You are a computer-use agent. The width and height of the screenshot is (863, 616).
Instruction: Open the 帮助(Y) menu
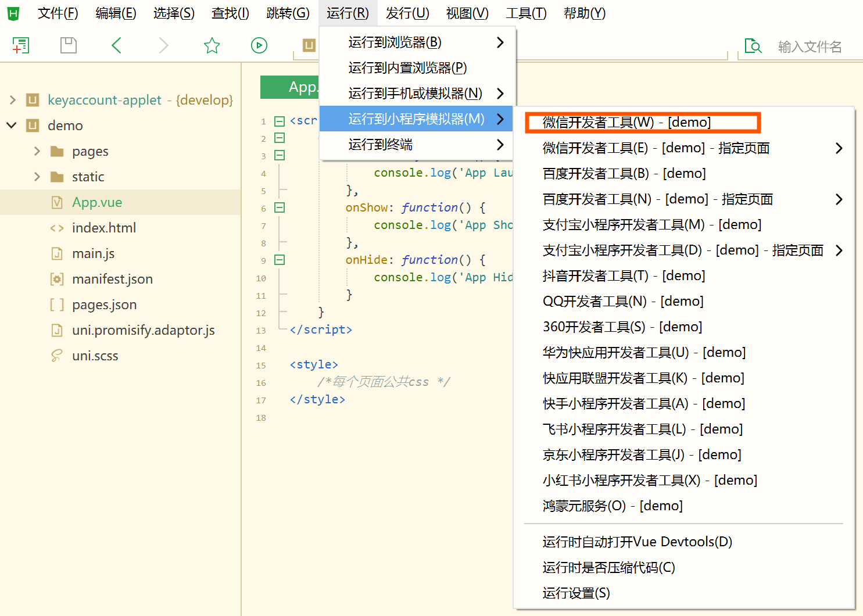tap(584, 13)
